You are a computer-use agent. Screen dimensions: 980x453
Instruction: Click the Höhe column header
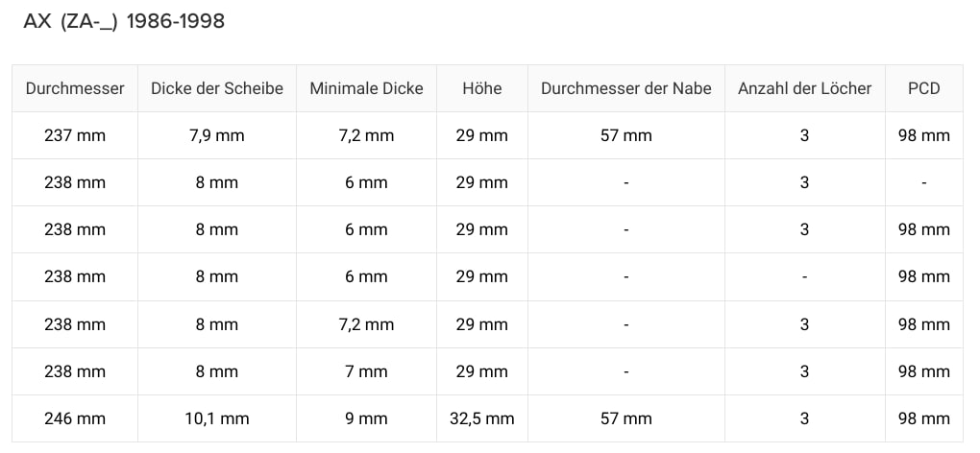point(481,88)
